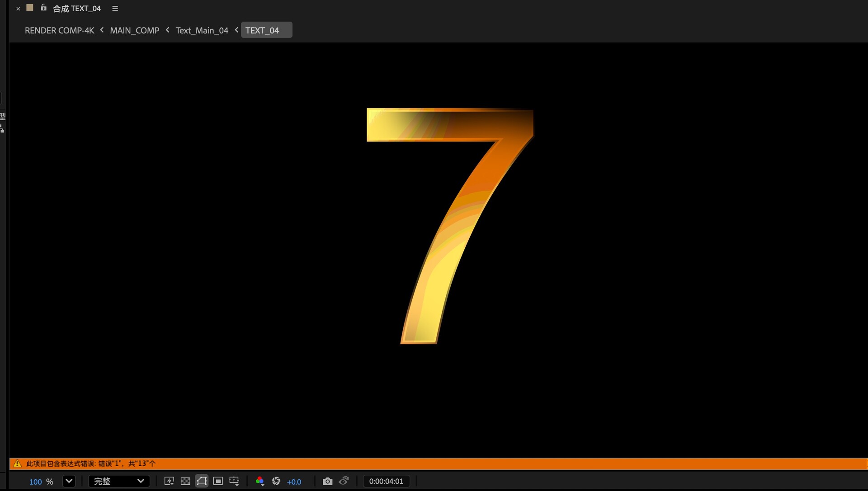
Task: Toggle the region of interest button
Action: 218,482
